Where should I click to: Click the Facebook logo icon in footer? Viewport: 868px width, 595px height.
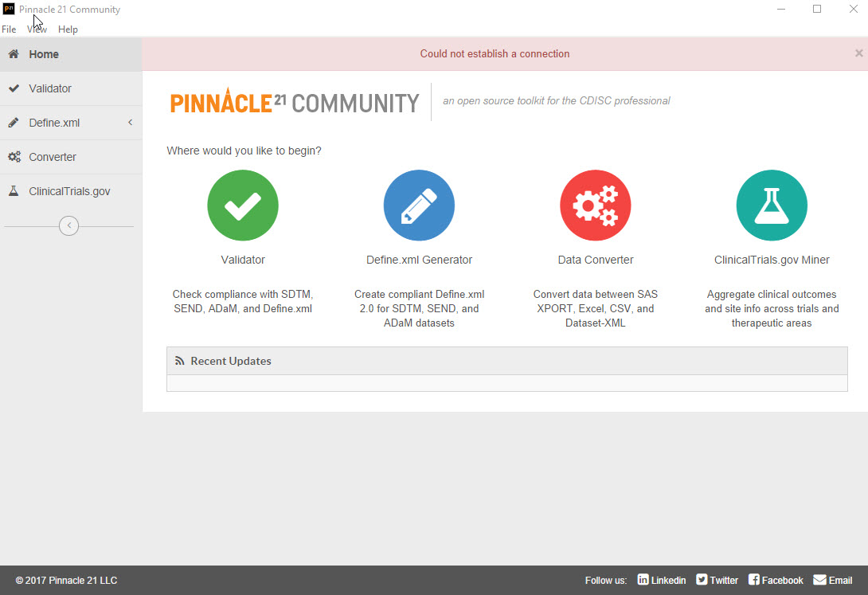(x=754, y=580)
